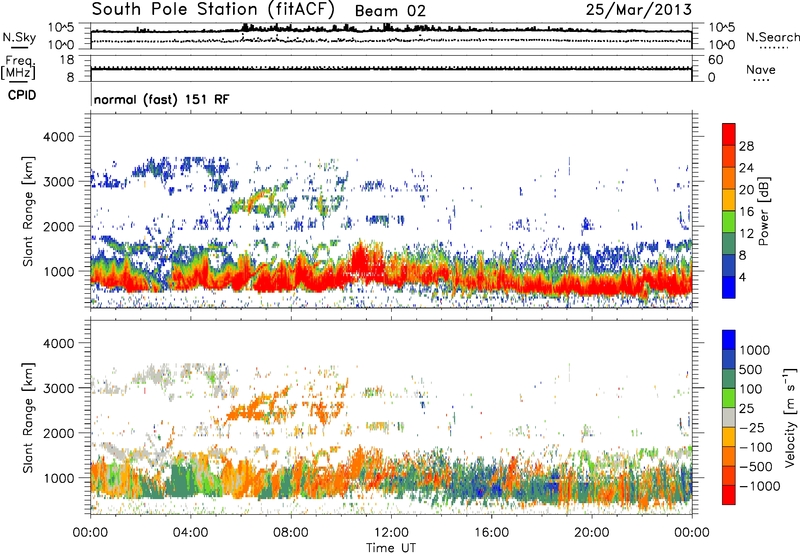
Task: Click the 'N.Sky' legend label
Action: point(19,37)
